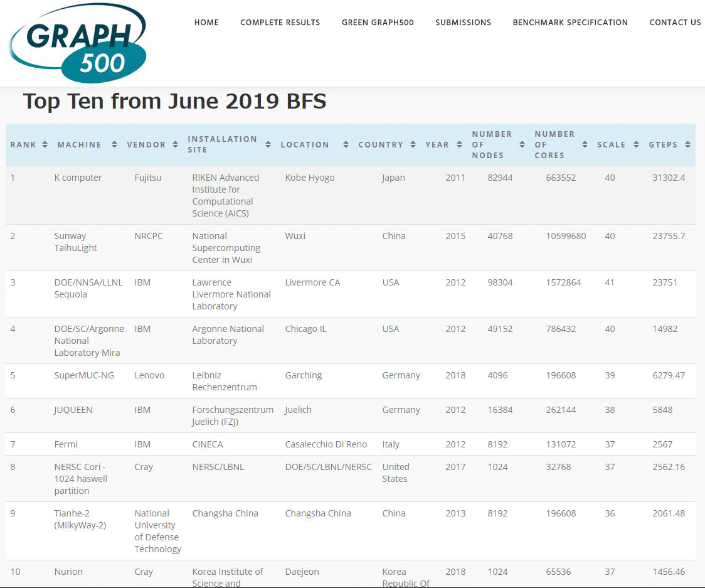Sort by Number of Cores arrows
This screenshot has height=588, width=705.
pos(585,144)
